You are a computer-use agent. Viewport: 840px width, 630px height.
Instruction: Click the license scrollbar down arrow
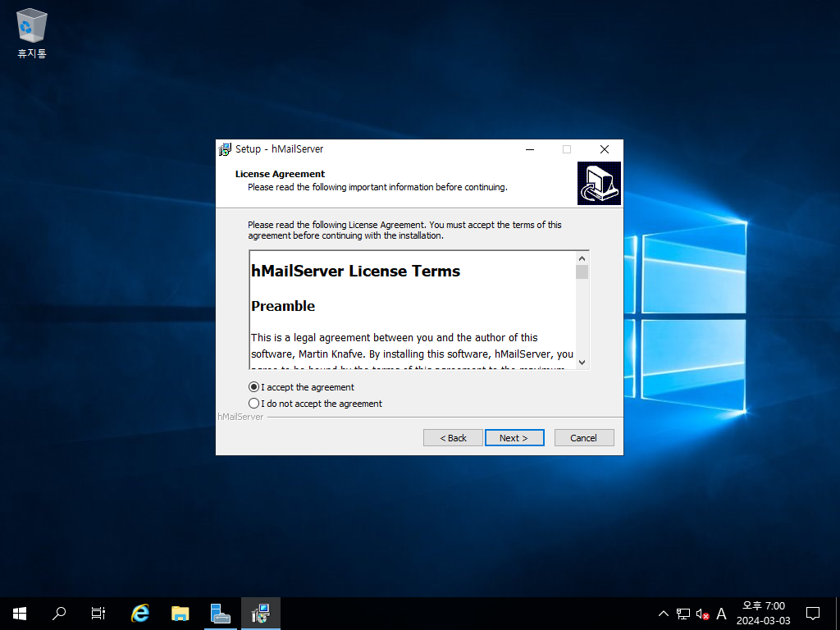tap(582, 362)
